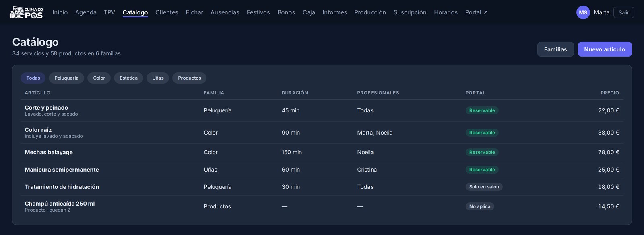Click the 18,00 € price cell
Viewport: 644px width, 235px height.
pyautogui.click(x=608, y=187)
